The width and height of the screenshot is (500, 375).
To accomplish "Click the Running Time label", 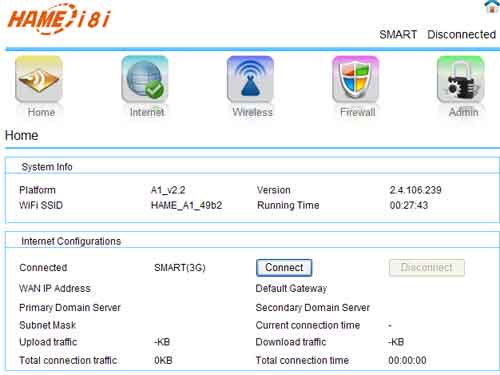I will coord(288,205).
